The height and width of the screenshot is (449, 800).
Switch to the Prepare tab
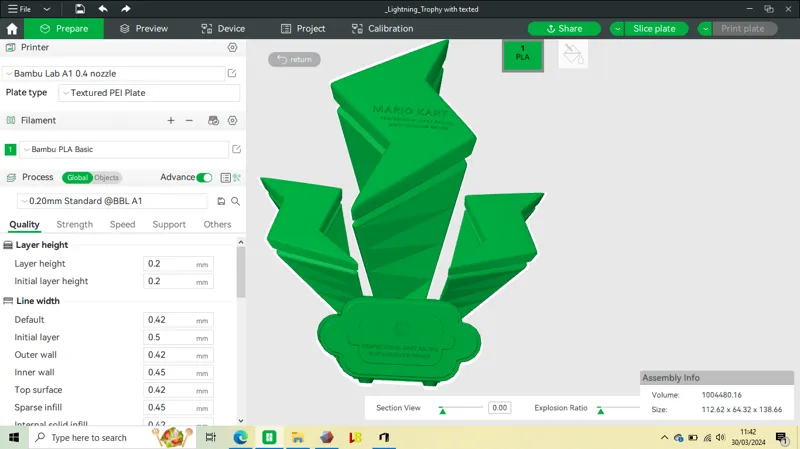click(x=64, y=29)
